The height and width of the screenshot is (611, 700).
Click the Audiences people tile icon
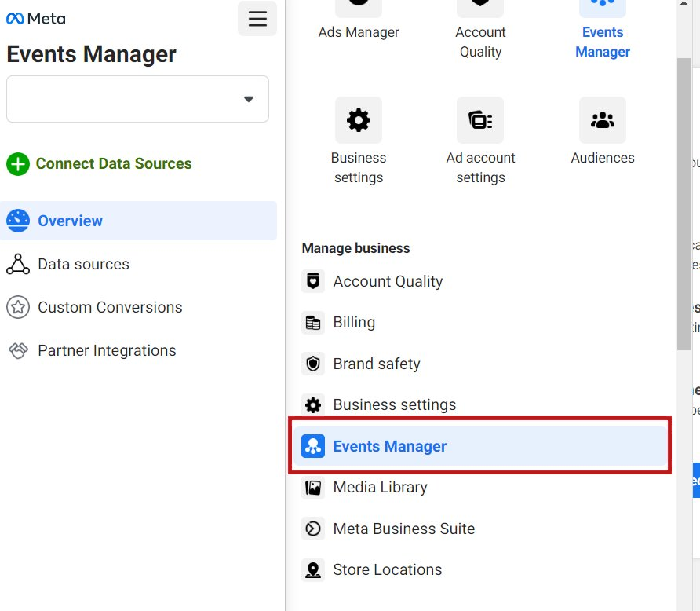click(603, 120)
